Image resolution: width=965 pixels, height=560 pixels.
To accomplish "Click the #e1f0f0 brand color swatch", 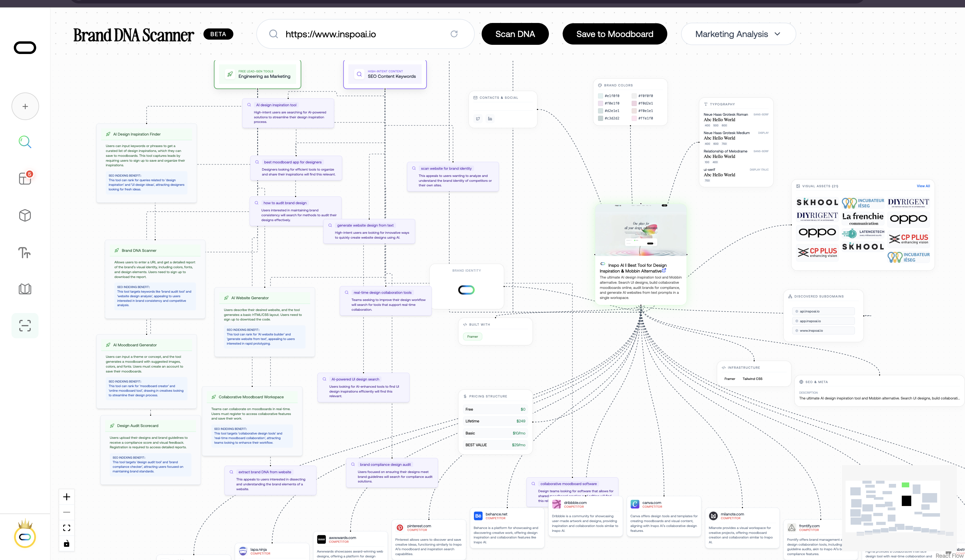I will pyautogui.click(x=600, y=96).
